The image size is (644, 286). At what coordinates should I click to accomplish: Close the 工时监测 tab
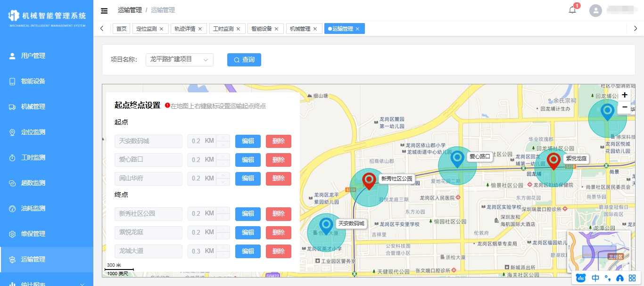pyautogui.click(x=238, y=29)
